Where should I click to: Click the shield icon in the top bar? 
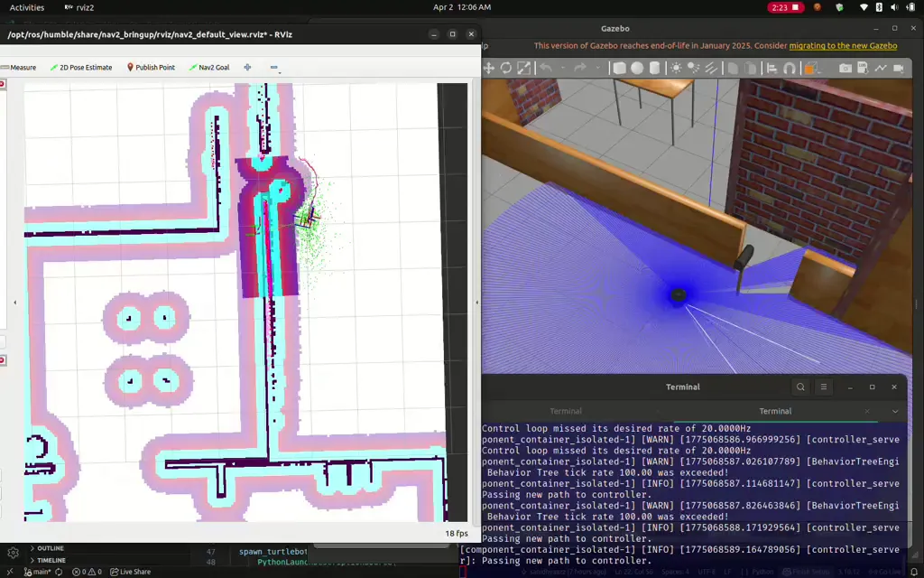pos(839,7)
